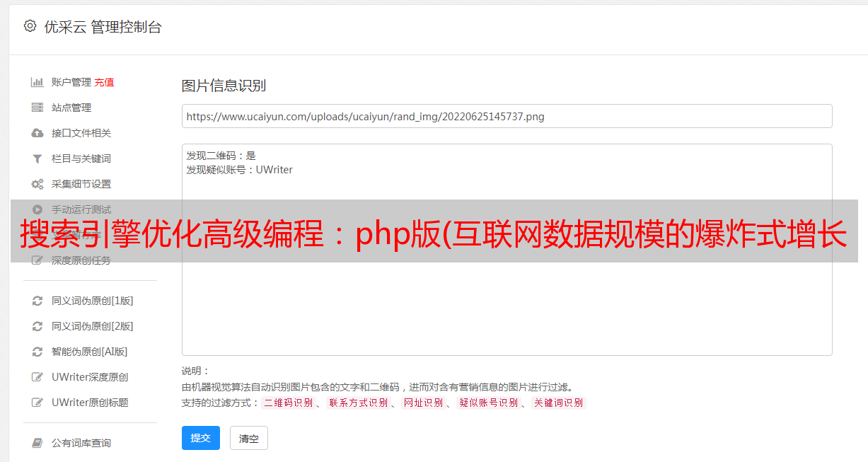Click the cloud upload icon for 接口文件相关
This screenshot has width=868, height=462.
coord(37,133)
